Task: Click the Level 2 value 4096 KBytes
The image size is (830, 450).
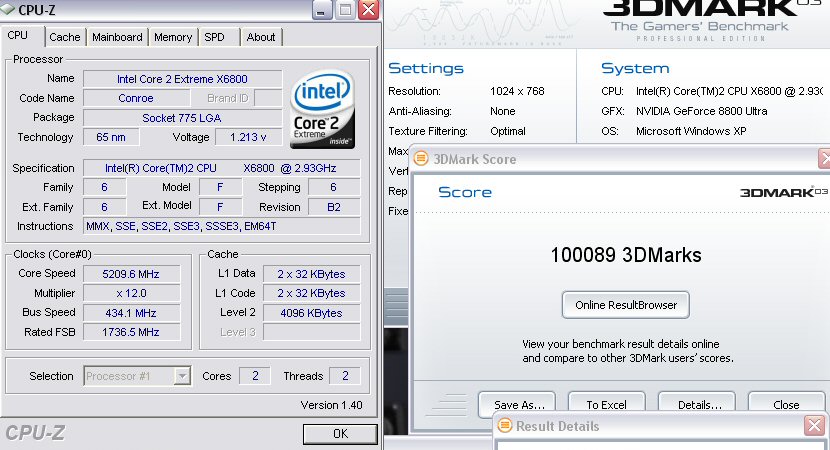Action: 311,313
